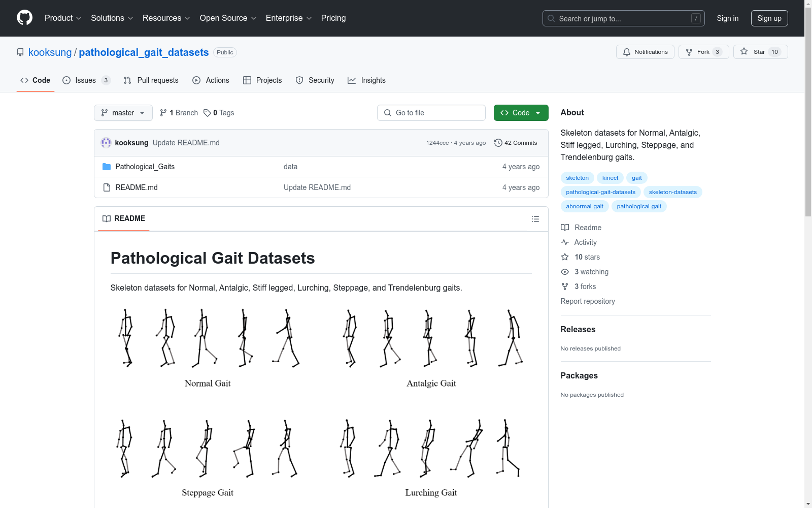Click the tags icon next to 0 Tags
Image resolution: width=812 pixels, height=508 pixels.
(x=208, y=113)
